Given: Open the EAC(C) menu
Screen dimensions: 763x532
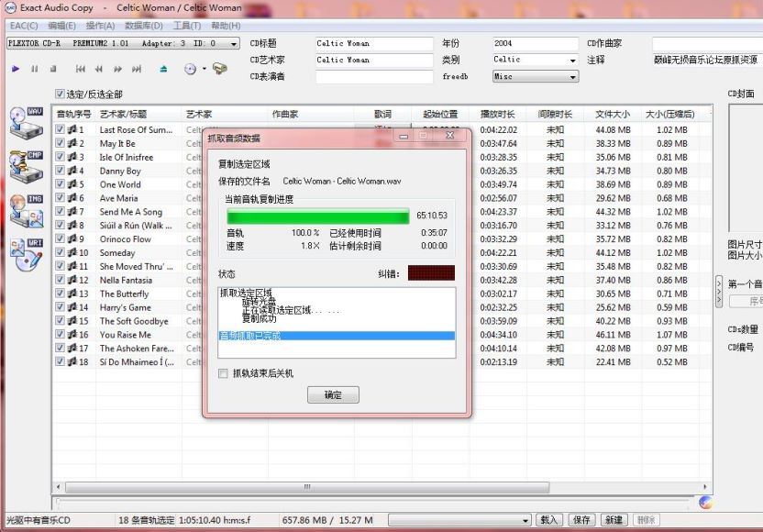Looking at the screenshot, I should tap(24, 26).
